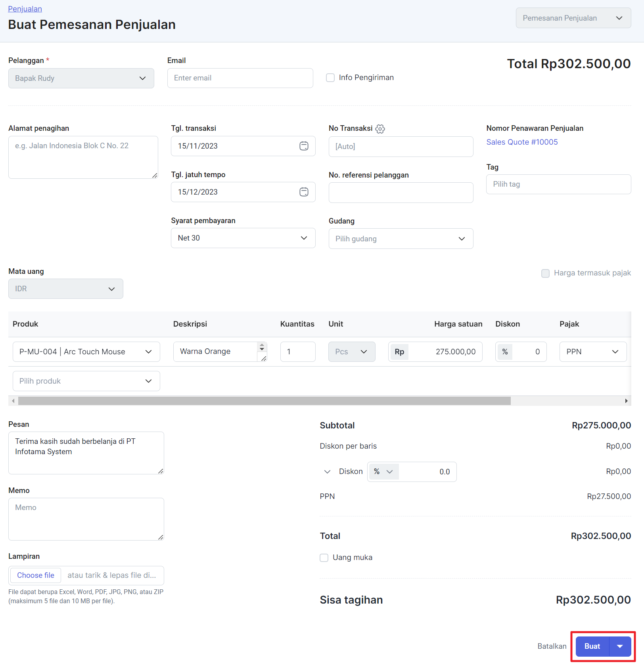Click the scrollbar right arrow
The width and height of the screenshot is (644, 665).
coord(626,401)
